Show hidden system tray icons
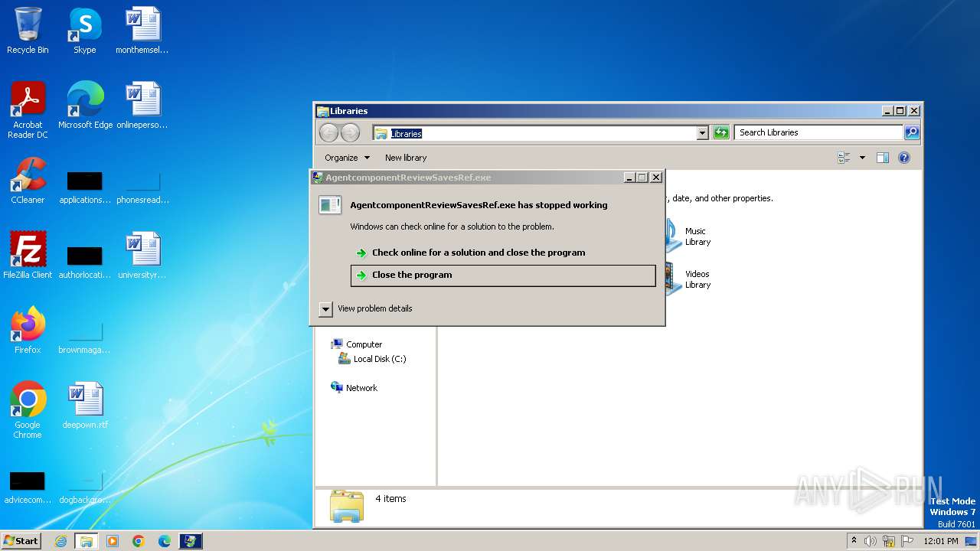This screenshot has width=980, height=551. click(854, 541)
